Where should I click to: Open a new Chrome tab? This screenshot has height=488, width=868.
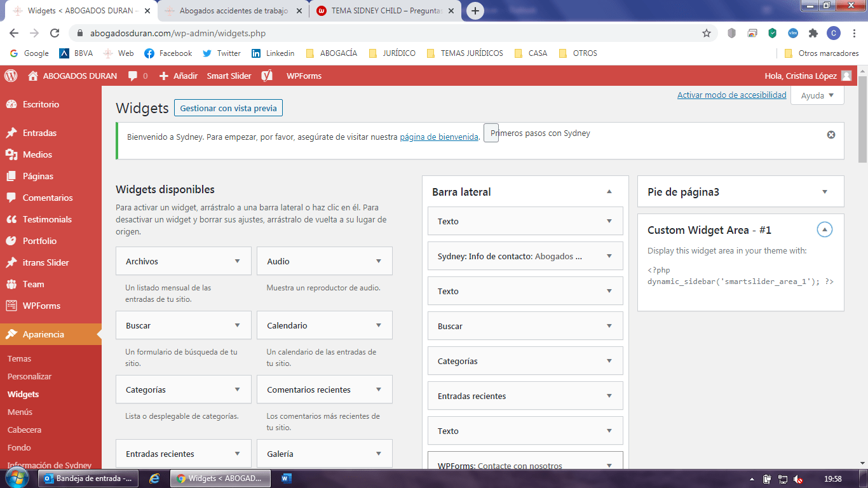pos(475,11)
